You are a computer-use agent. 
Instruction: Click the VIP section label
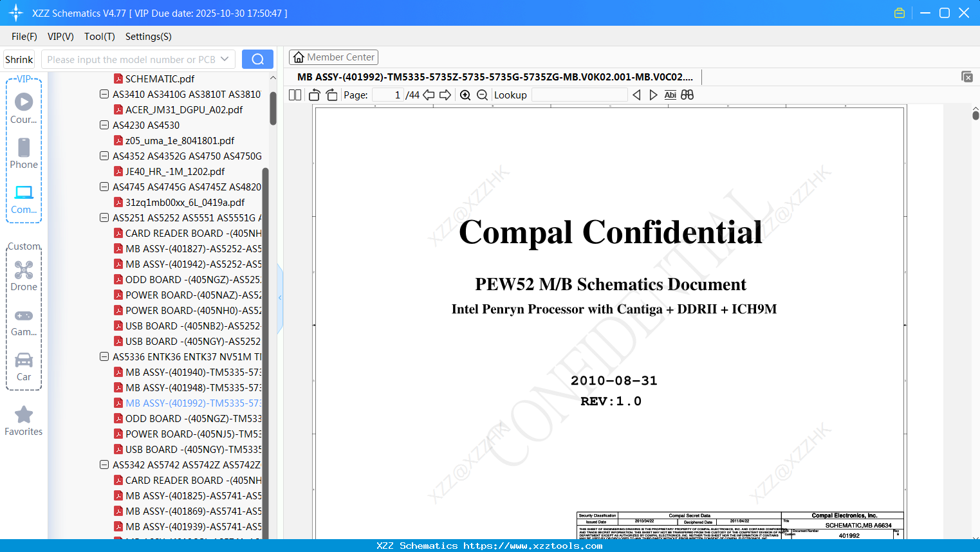pos(24,79)
